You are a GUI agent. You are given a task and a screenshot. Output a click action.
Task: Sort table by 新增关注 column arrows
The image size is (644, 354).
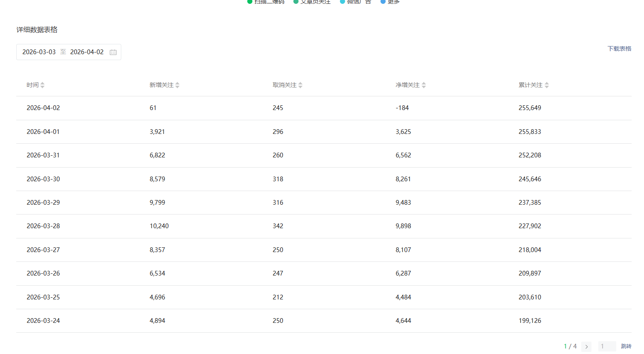pos(177,85)
